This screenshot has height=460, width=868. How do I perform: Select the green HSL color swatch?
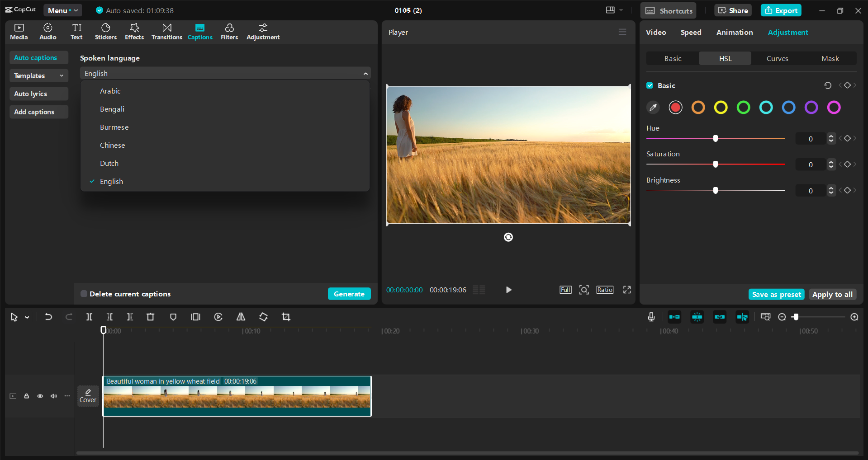click(x=743, y=108)
